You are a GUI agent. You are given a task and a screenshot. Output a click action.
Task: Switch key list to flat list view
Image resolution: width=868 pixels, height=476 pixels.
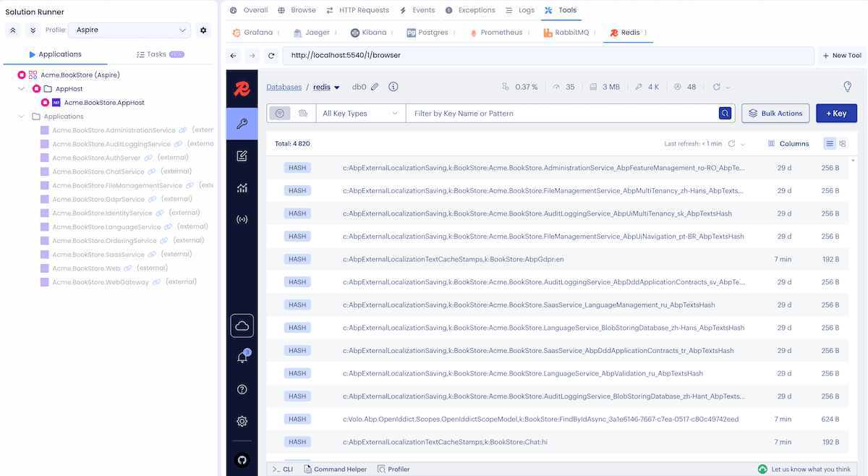[x=829, y=143]
